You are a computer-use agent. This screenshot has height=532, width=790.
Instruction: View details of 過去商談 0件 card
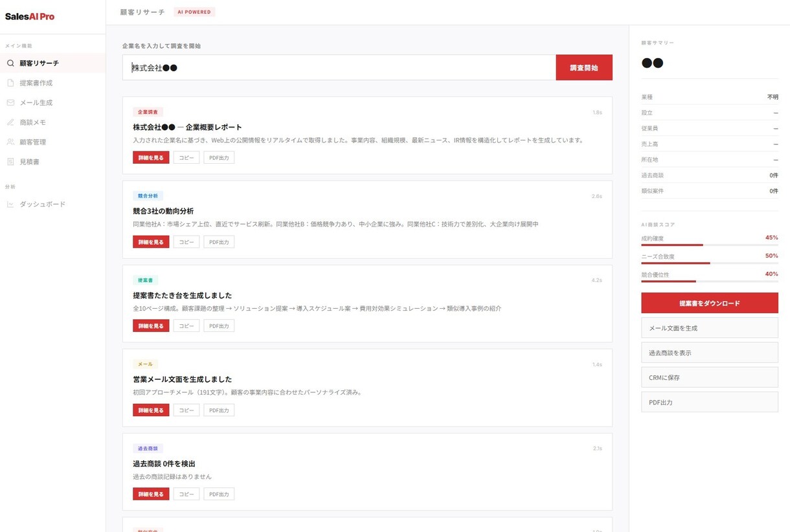pyautogui.click(x=151, y=494)
